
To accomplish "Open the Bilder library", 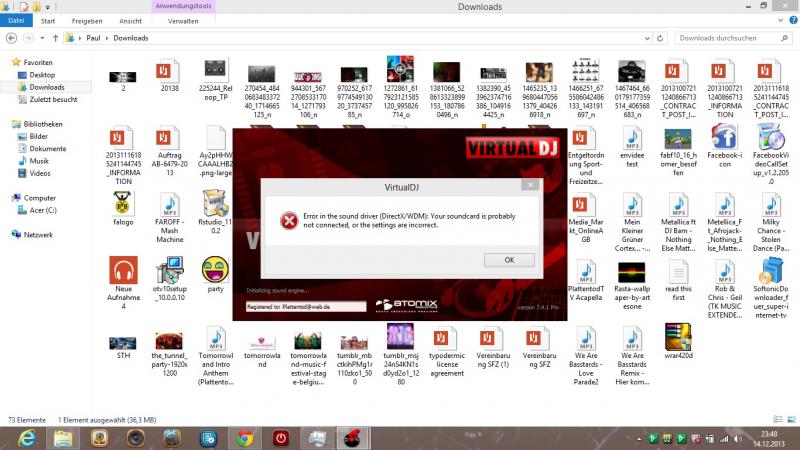I will [x=38, y=136].
